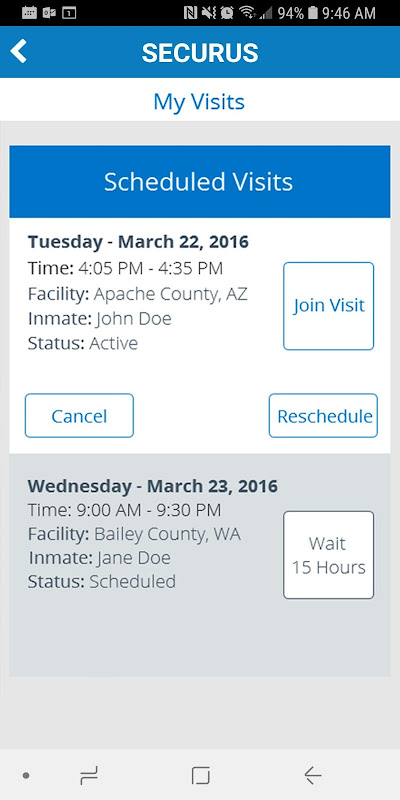Tap the Wi-Fi status icon
Screen dimensions: 400x800
pos(247,13)
